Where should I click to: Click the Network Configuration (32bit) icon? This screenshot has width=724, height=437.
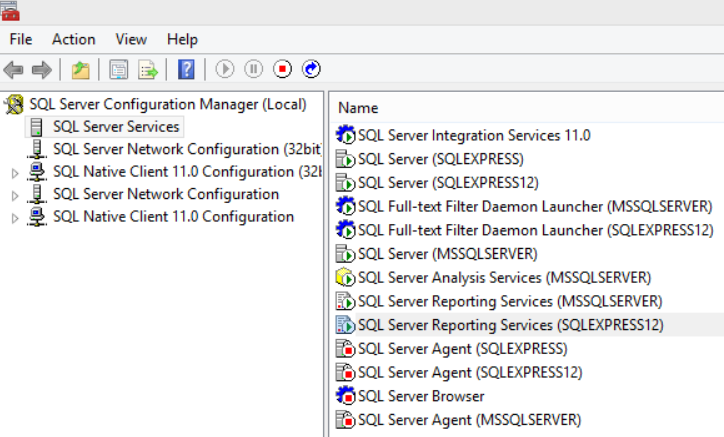[x=36, y=149]
